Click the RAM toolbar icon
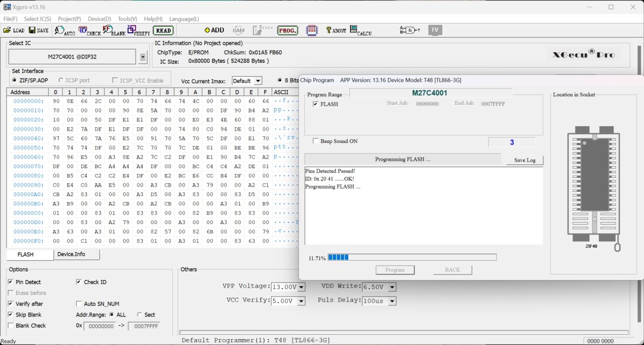Viewport: 644px width, 345px height. tap(238, 31)
